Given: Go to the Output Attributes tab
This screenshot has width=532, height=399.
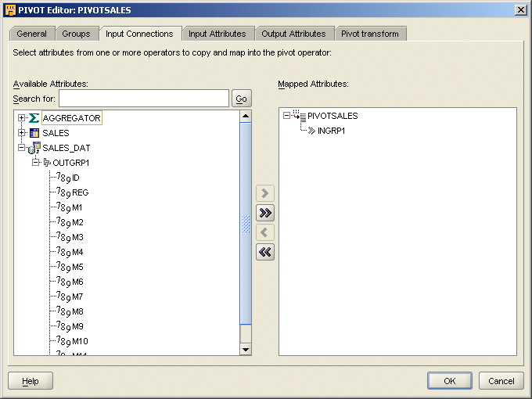Looking at the screenshot, I should (293, 34).
